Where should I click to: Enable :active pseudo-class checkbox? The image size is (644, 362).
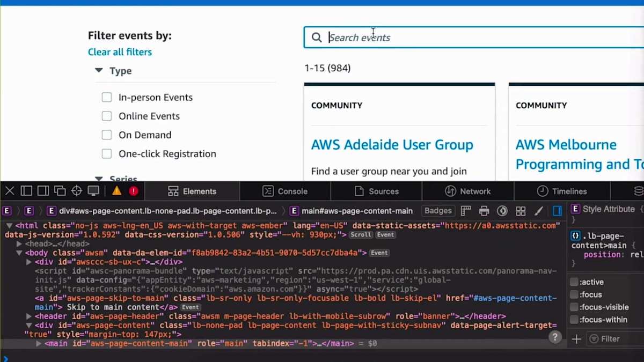click(x=574, y=282)
